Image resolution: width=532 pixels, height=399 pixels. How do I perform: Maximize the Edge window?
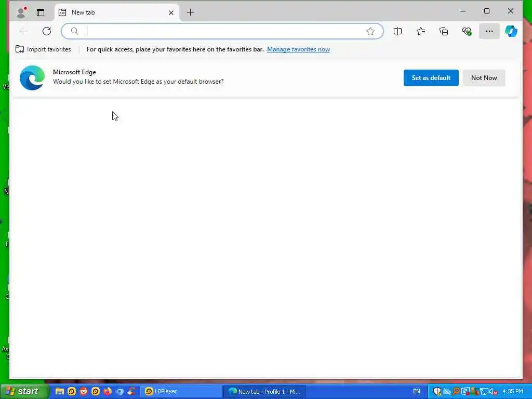tap(486, 11)
